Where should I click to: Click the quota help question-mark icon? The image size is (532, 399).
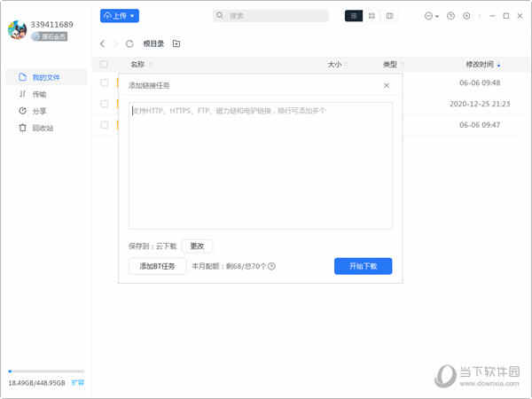click(272, 266)
